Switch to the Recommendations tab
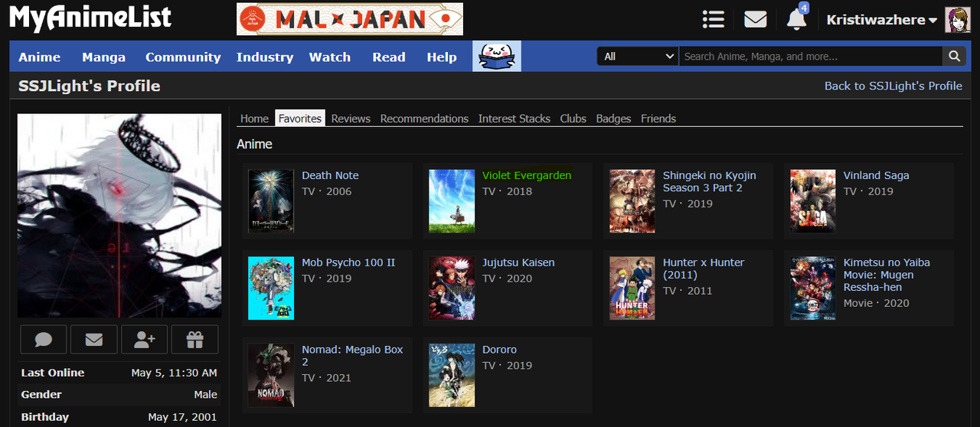Image resolution: width=980 pixels, height=427 pixels. pyautogui.click(x=424, y=118)
